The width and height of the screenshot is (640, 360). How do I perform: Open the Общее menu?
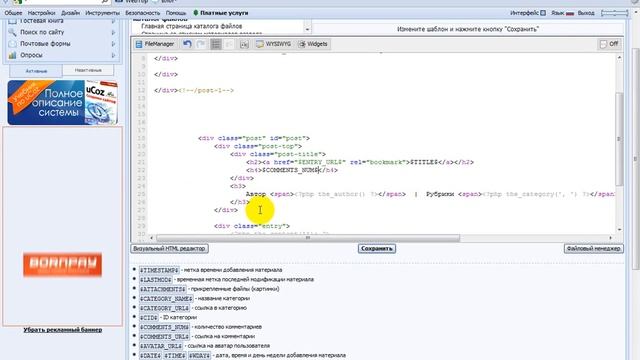[x=13, y=13]
